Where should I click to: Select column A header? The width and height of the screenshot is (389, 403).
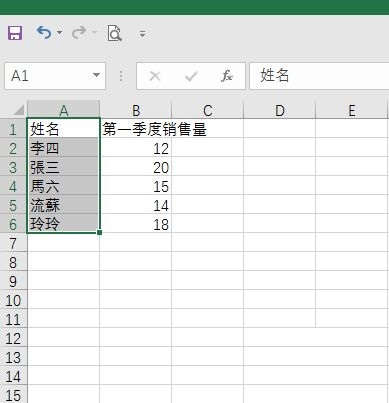coord(63,110)
